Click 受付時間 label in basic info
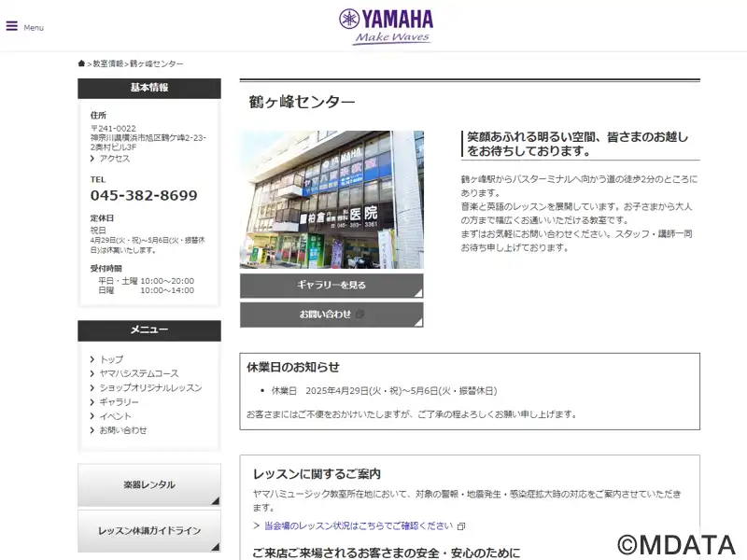This screenshot has width=747, height=560. click(106, 268)
